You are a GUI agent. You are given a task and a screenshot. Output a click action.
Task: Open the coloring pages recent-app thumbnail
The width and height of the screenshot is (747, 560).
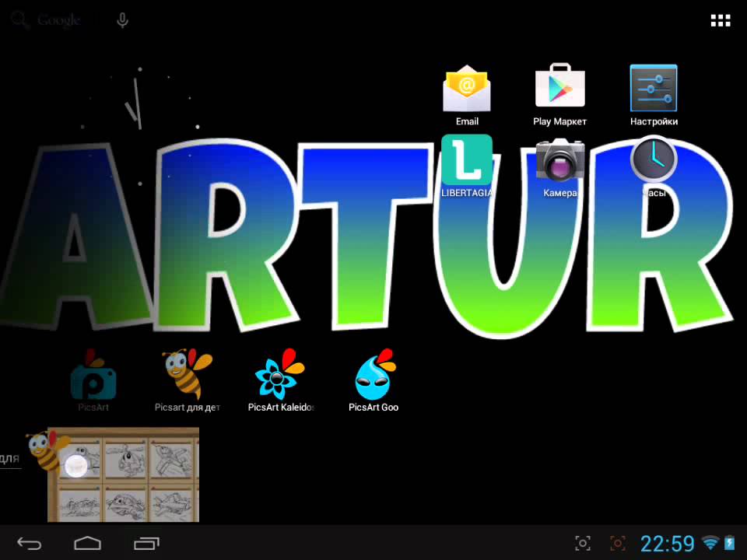[x=124, y=474]
